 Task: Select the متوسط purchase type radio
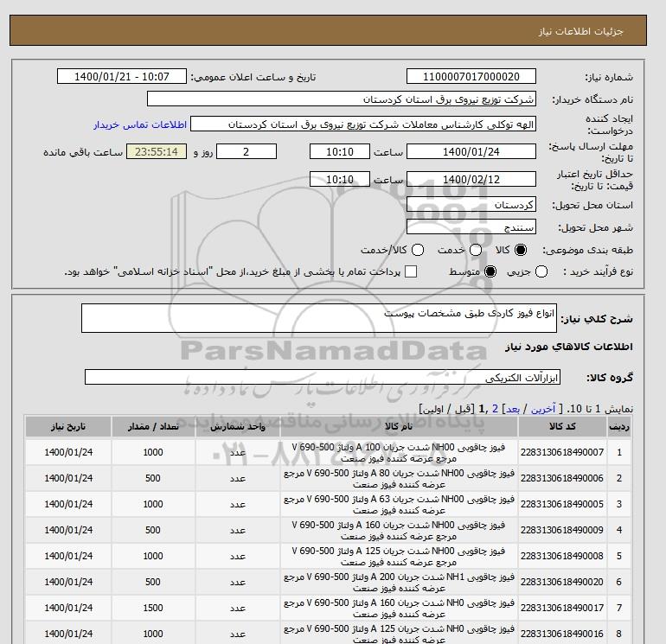(x=490, y=271)
